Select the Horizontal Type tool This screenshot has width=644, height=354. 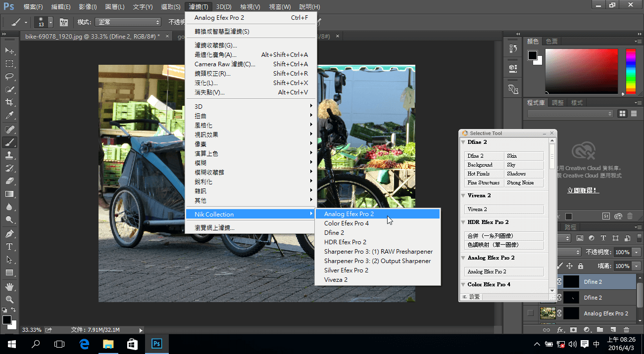click(x=10, y=247)
